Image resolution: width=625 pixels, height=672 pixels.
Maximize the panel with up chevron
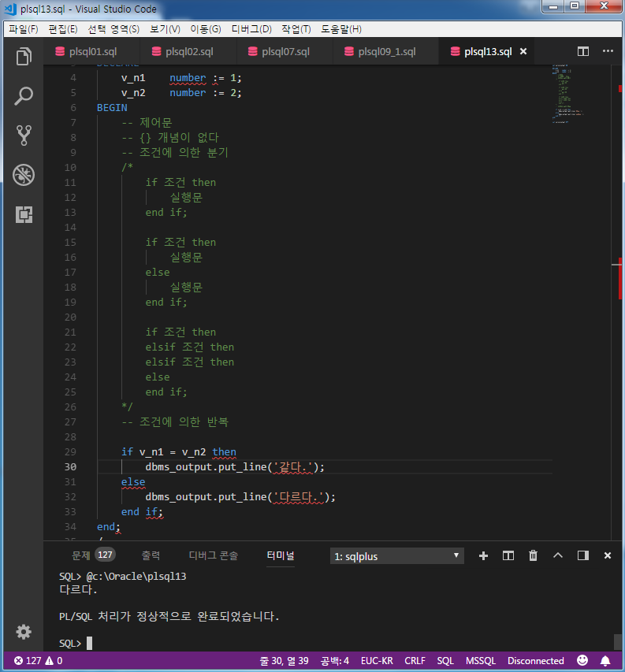[558, 555]
